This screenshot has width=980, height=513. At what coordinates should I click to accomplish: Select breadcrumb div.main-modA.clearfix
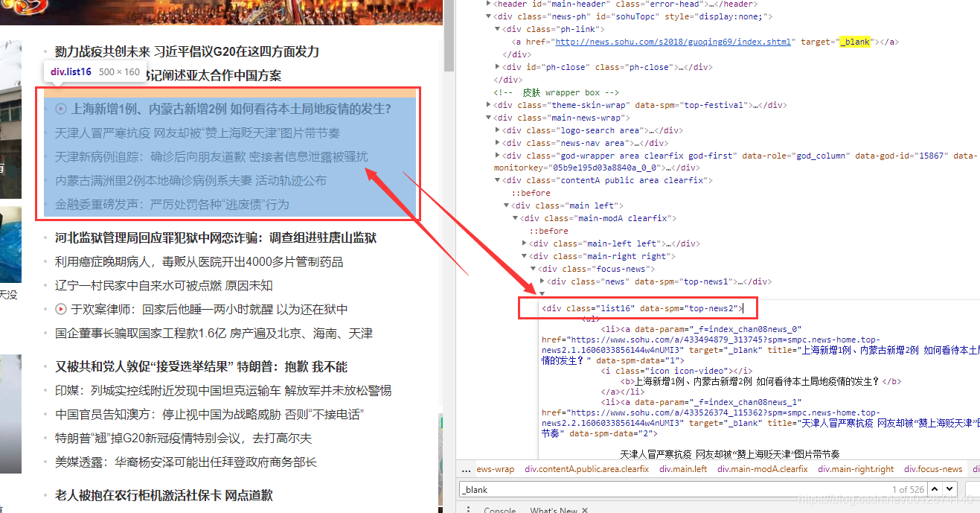(x=762, y=469)
